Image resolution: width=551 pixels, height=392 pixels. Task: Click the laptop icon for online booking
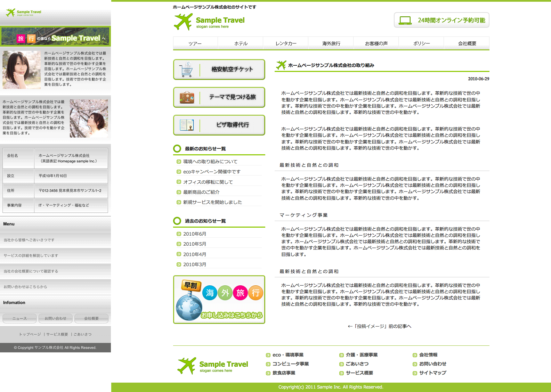point(405,20)
